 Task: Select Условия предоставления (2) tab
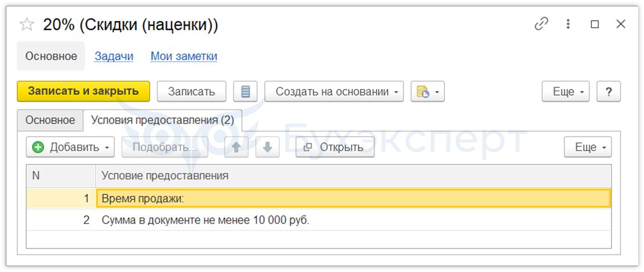point(162,120)
